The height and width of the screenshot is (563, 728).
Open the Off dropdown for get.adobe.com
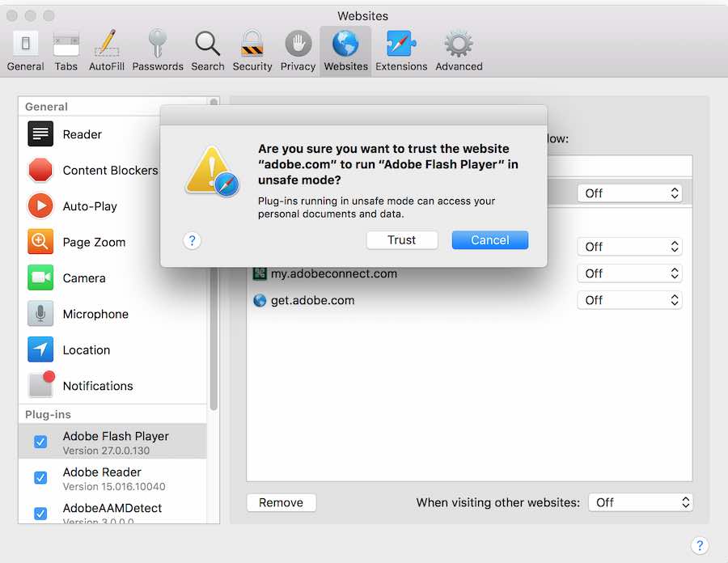point(629,300)
